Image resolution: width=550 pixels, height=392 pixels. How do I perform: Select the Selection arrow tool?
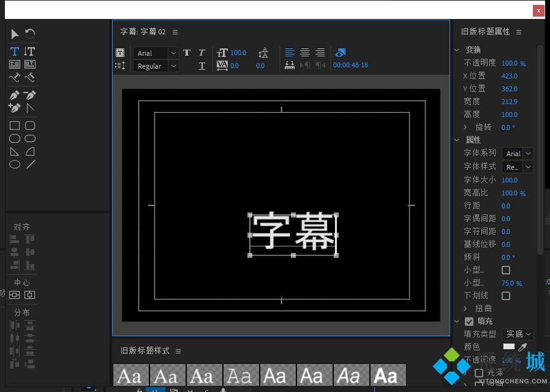click(14, 33)
